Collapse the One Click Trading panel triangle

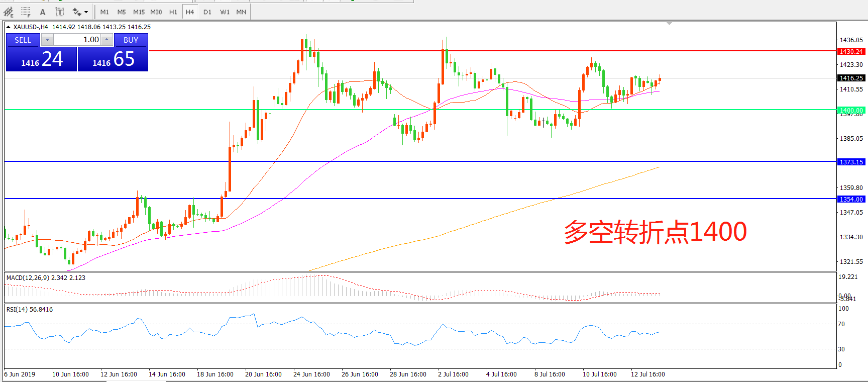coord(9,27)
